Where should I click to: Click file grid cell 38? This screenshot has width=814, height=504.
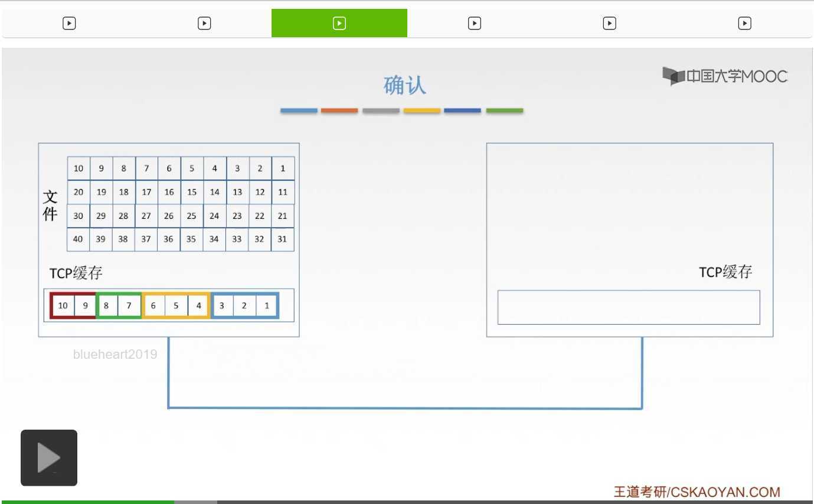[x=124, y=239]
